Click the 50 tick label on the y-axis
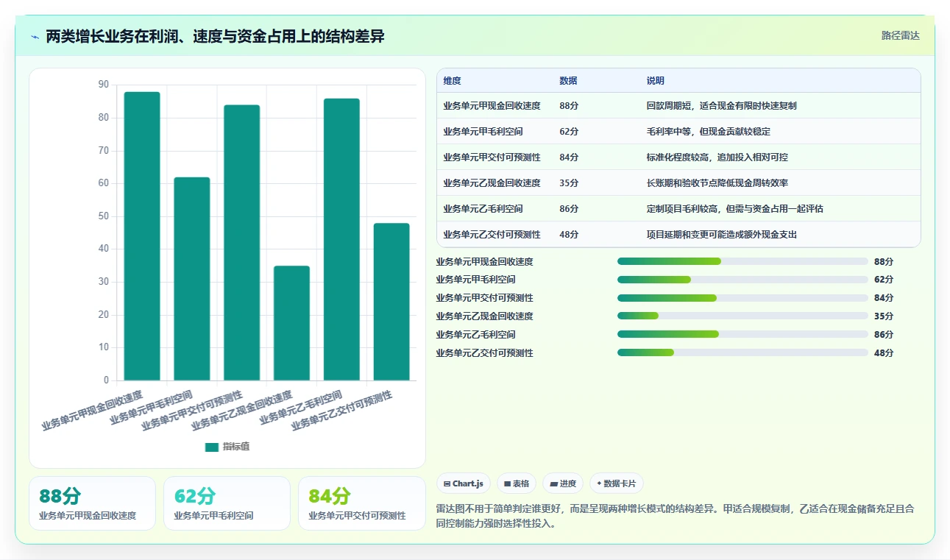 tap(103, 216)
